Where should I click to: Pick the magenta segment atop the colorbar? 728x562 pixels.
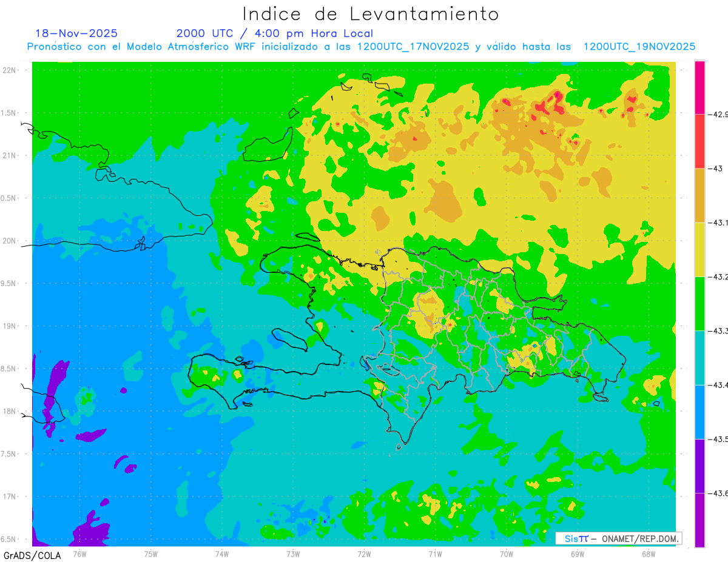click(x=699, y=87)
